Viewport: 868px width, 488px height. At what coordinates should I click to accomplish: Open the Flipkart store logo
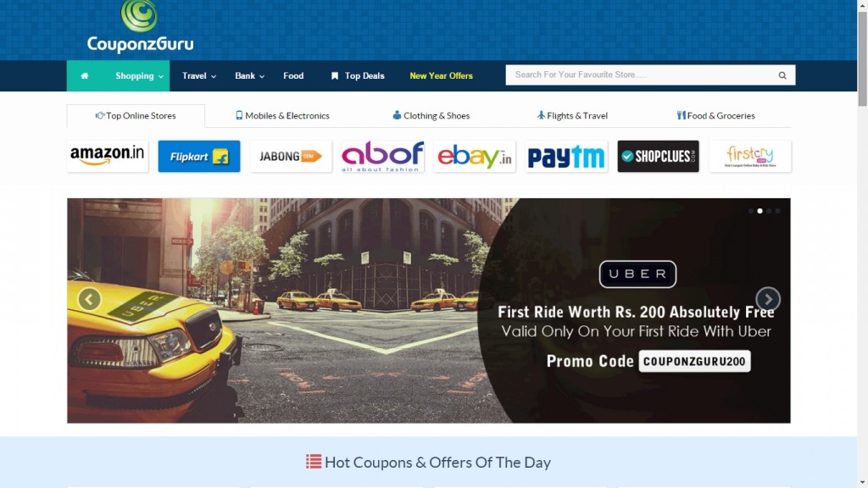(198, 156)
